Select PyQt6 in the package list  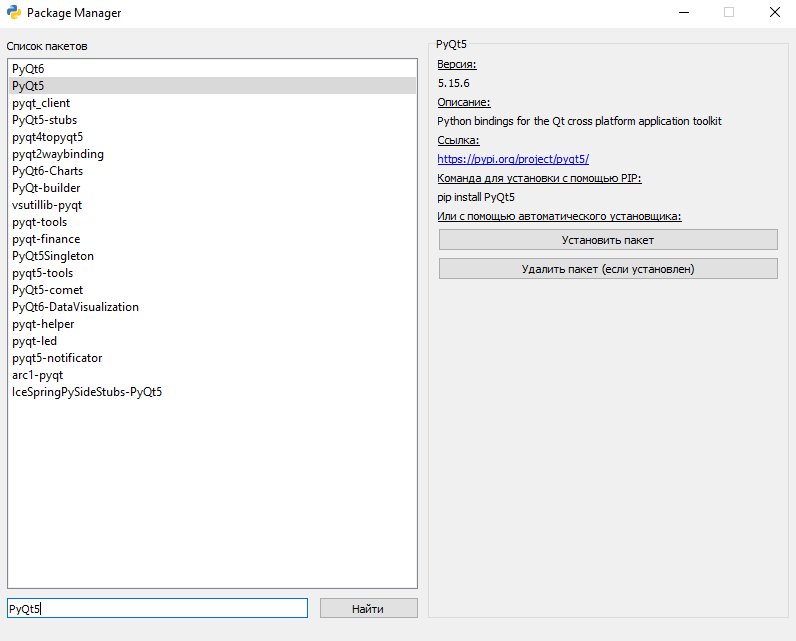[x=212, y=69]
